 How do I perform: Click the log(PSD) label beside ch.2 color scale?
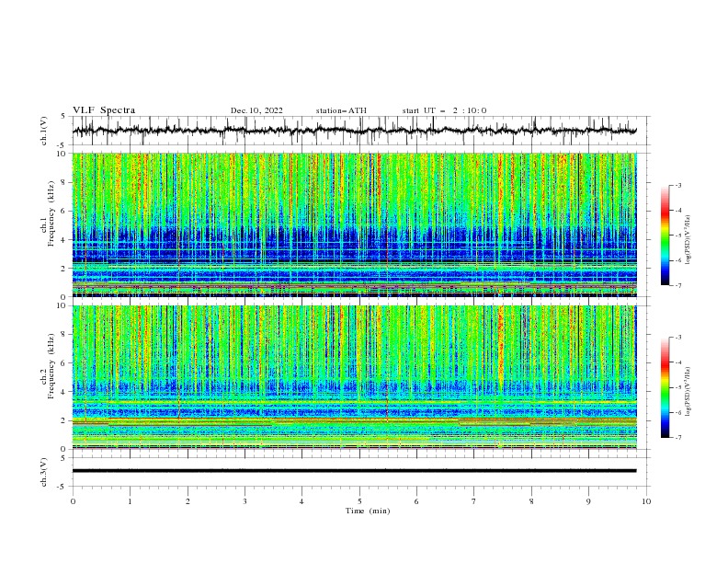click(688, 392)
